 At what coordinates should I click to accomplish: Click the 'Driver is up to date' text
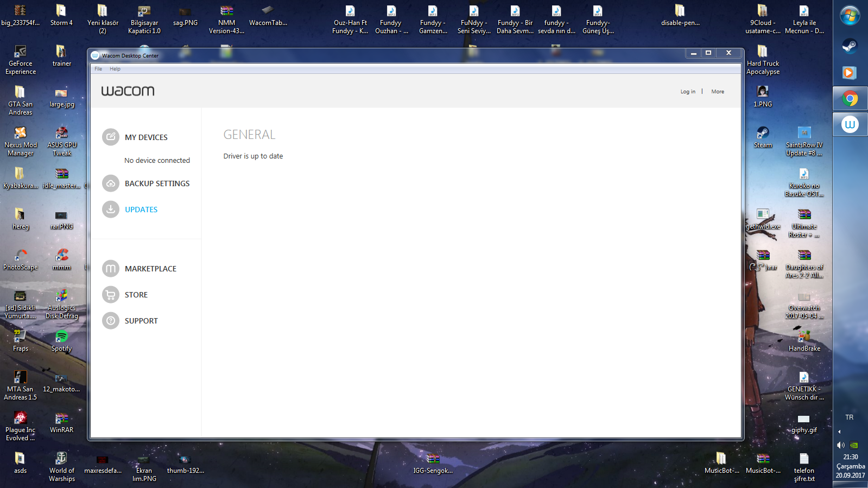coord(253,156)
